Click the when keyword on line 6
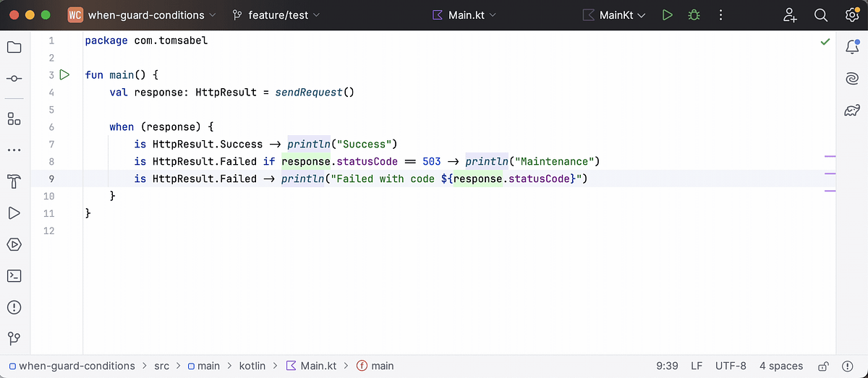The image size is (868, 378). point(122,126)
